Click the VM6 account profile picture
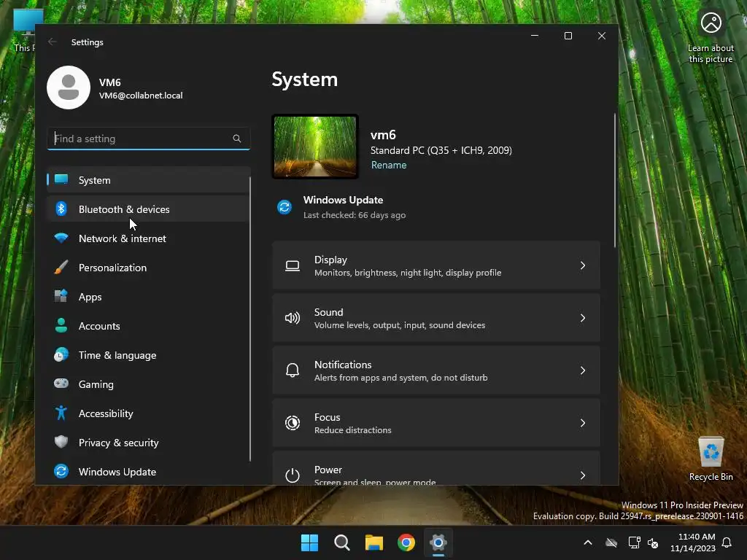 coord(69,87)
